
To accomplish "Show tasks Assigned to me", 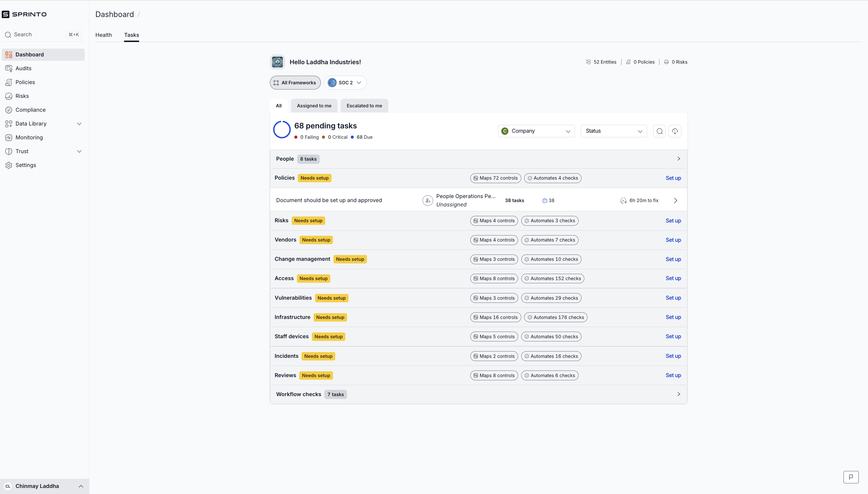I will 314,106.
